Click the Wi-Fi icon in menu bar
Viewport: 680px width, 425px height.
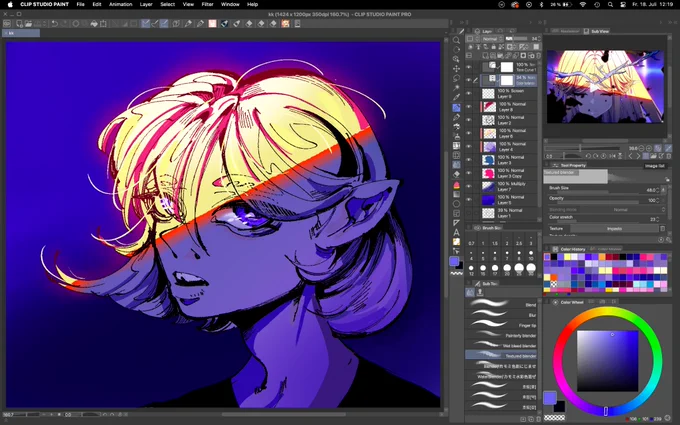click(x=582, y=4)
